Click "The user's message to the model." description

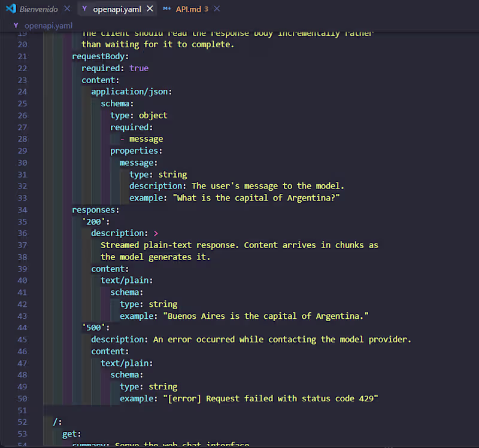point(268,186)
